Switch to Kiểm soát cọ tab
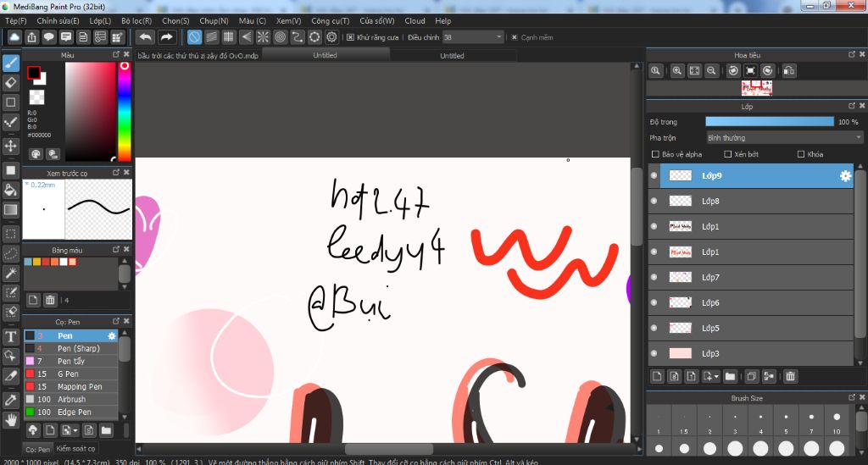The image size is (868, 465). coord(75,448)
